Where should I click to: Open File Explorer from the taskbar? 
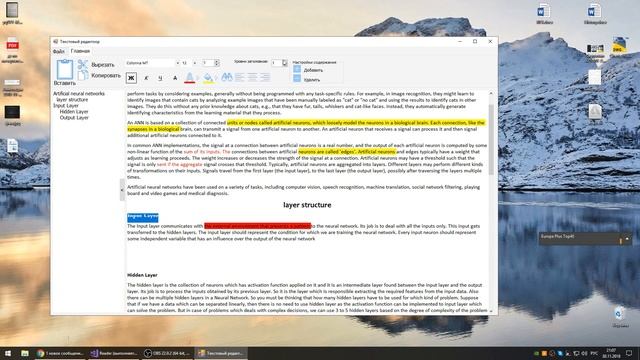point(25,353)
